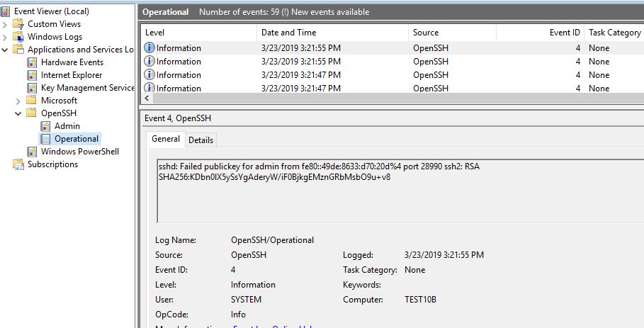Expand the Custom Views node
Viewport: 644px width, 328px height.
pyautogui.click(x=5, y=25)
